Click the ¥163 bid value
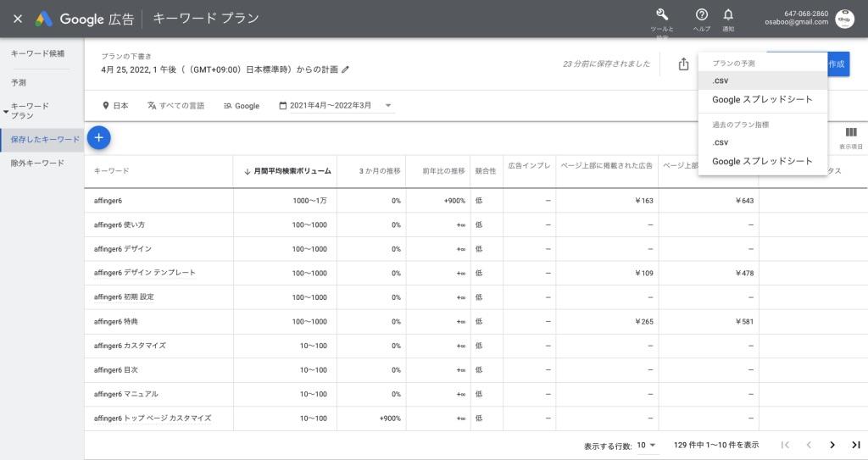The width and height of the screenshot is (868, 460). pyautogui.click(x=644, y=201)
